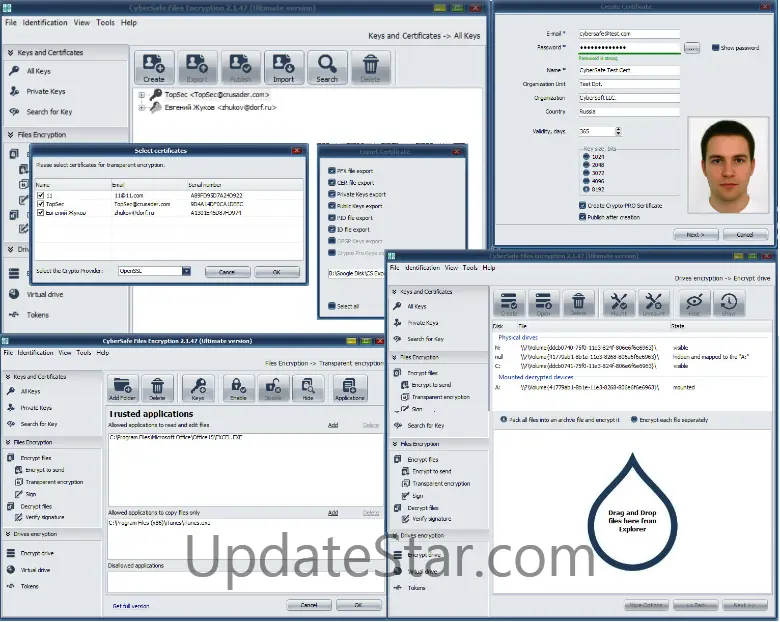
Task: Open Virtual drive in the All Keys window sidebar
Action: click(x=44, y=295)
